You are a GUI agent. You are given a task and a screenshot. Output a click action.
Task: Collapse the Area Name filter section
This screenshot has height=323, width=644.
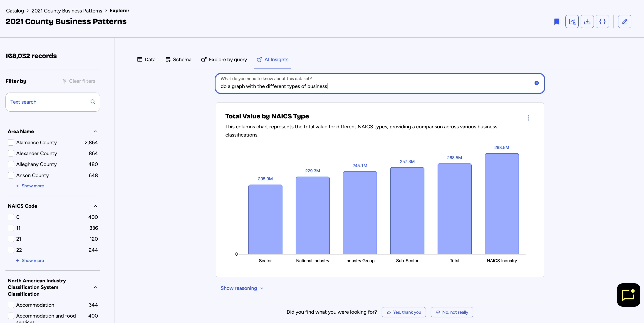[95, 131]
